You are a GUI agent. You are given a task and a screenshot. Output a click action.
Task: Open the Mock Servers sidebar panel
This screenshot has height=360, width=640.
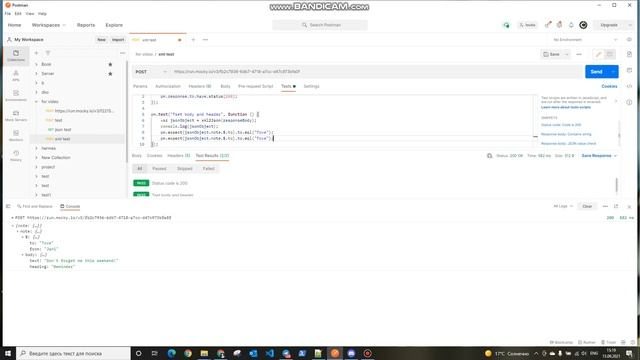coord(16,116)
